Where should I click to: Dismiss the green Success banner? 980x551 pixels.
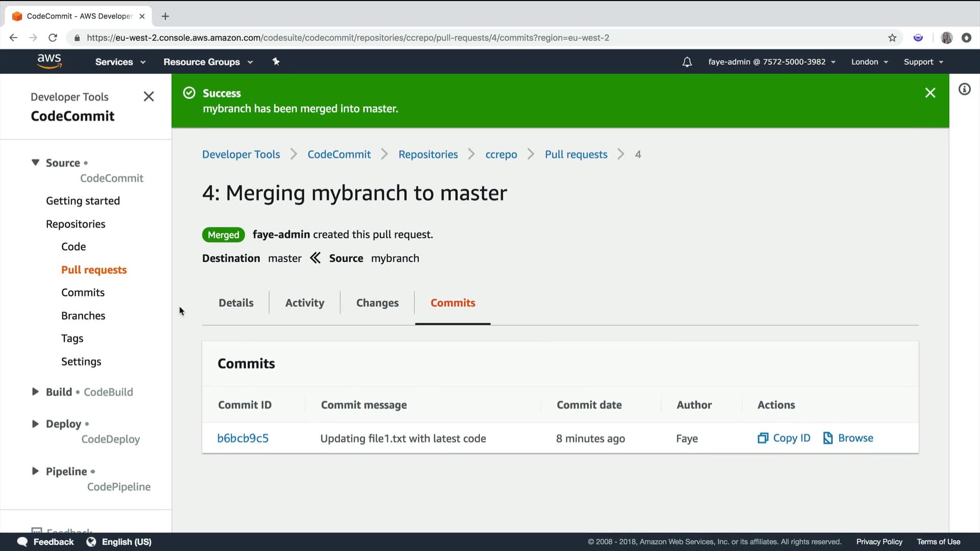click(930, 93)
